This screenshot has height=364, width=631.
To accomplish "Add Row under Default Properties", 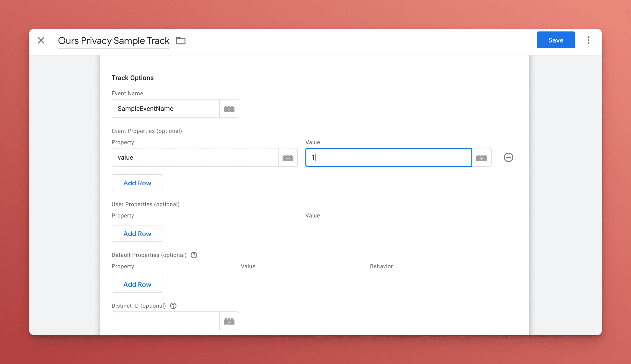I will pos(137,284).
